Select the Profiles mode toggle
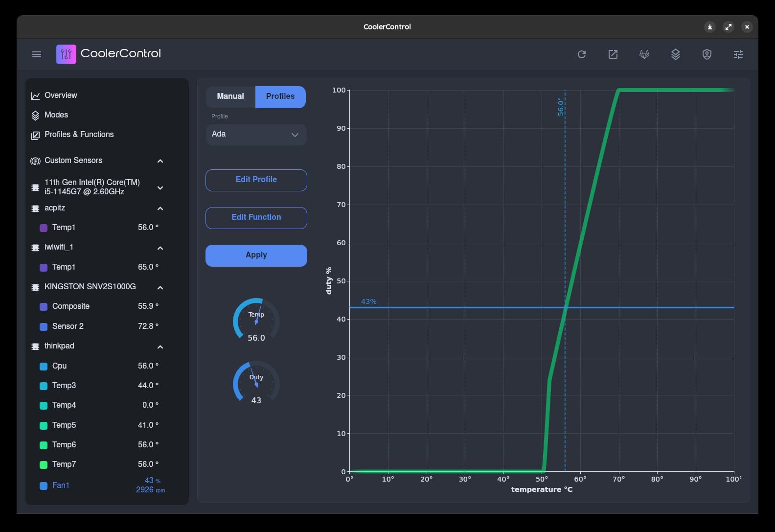The width and height of the screenshot is (775, 532). click(280, 96)
